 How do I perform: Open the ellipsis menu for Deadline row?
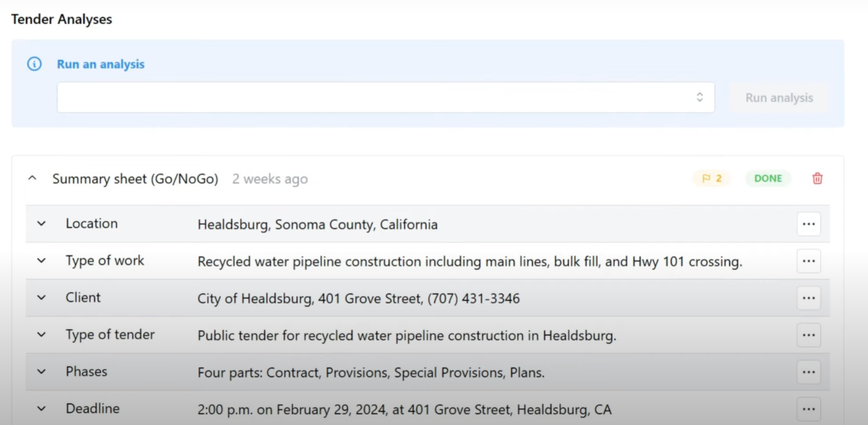pos(809,409)
